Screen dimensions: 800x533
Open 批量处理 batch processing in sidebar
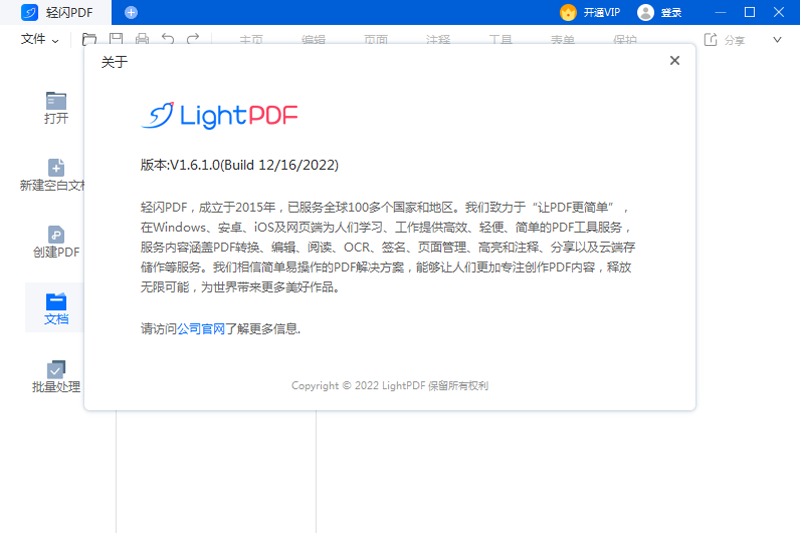click(x=56, y=377)
